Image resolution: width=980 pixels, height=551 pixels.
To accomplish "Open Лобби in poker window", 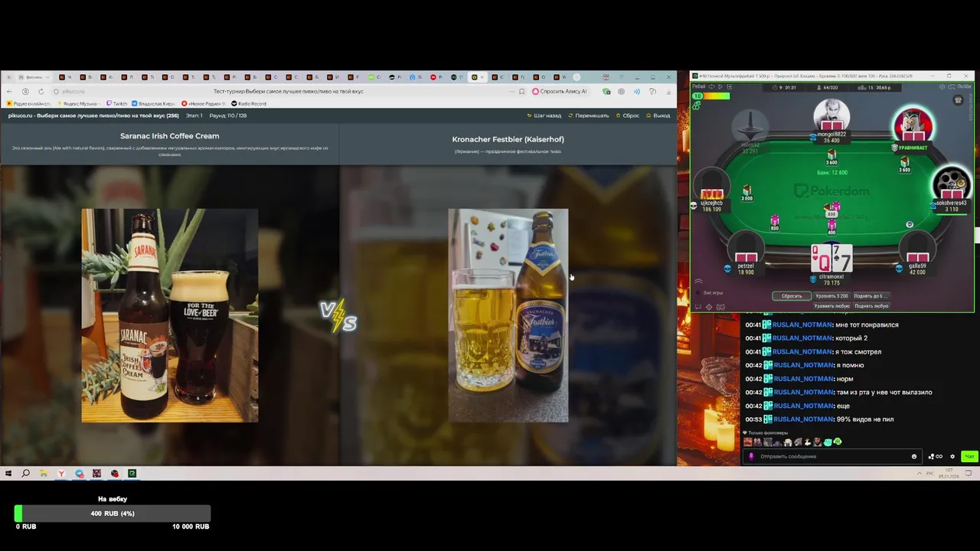I will point(965,86).
